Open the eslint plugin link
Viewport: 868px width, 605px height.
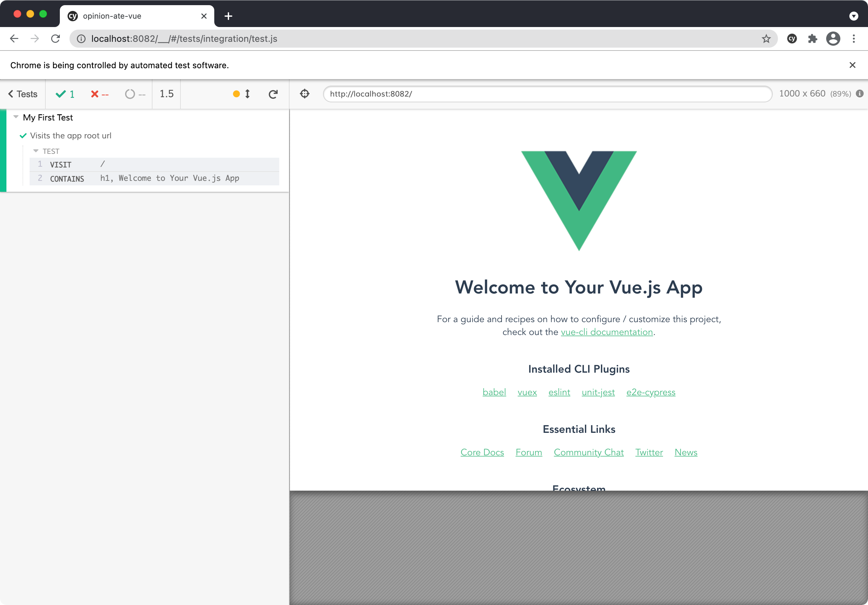click(559, 392)
